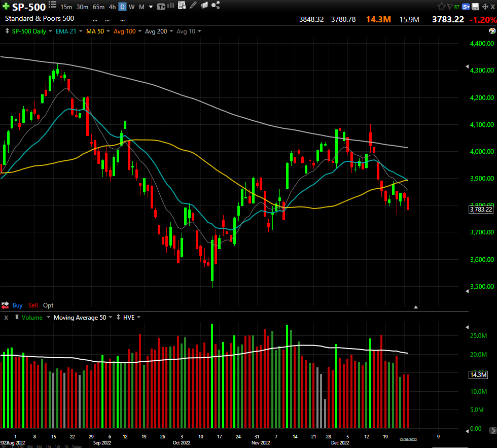
Task: Open the chart templates folder icon
Action: point(204,6)
